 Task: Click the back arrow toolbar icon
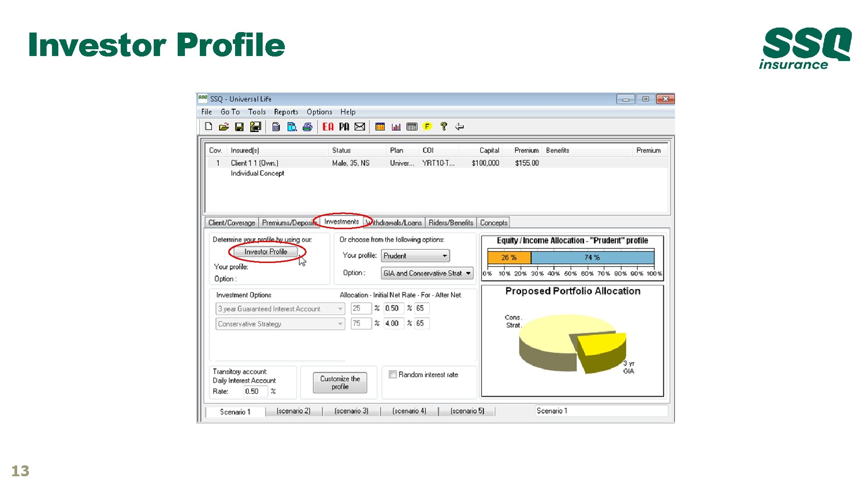459,127
